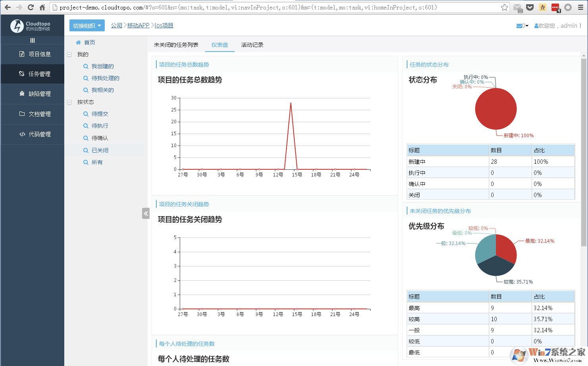The width and height of the screenshot is (588, 366).
Task: Click the 公司 breadcrumb link
Action: [116, 25]
